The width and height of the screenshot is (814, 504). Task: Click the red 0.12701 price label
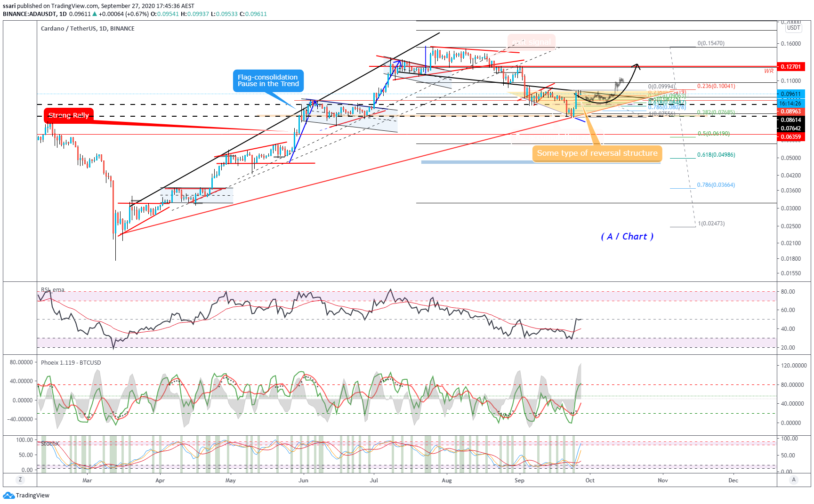(x=791, y=67)
